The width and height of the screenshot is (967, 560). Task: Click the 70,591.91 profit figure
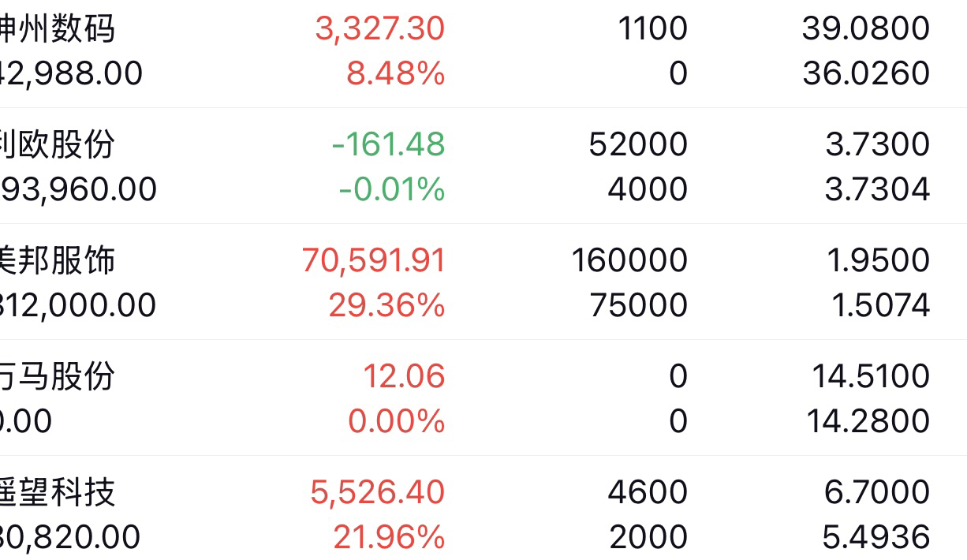click(x=374, y=260)
